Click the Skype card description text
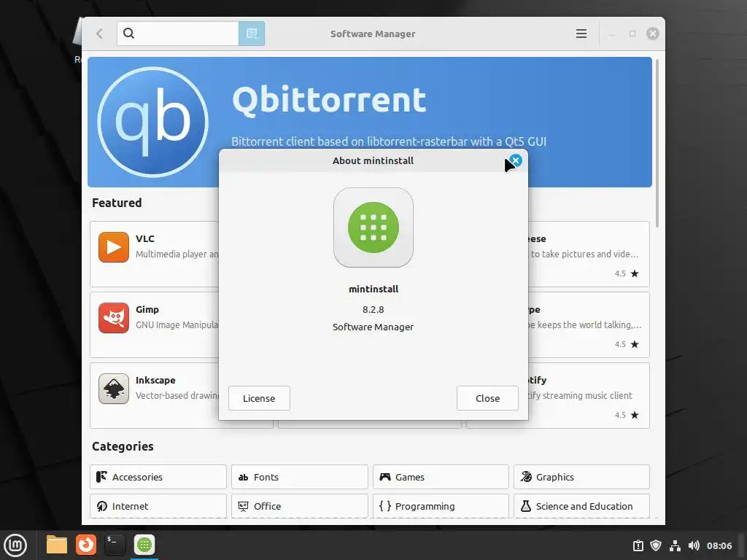The height and width of the screenshot is (560, 747). (585, 324)
